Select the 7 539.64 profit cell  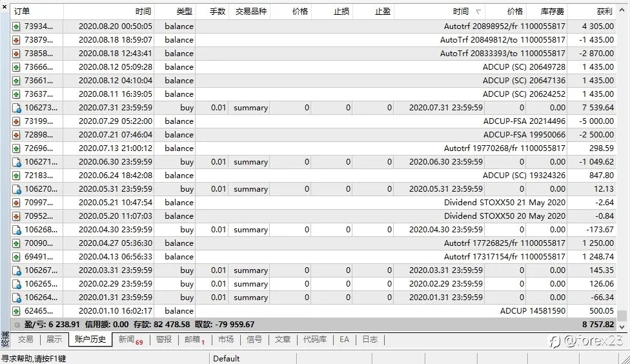(x=591, y=108)
